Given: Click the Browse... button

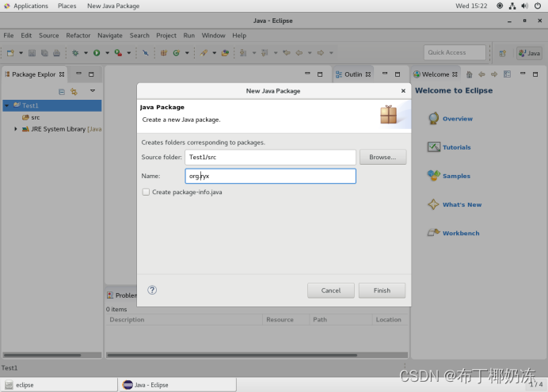Looking at the screenshot, I should point(382,158).
